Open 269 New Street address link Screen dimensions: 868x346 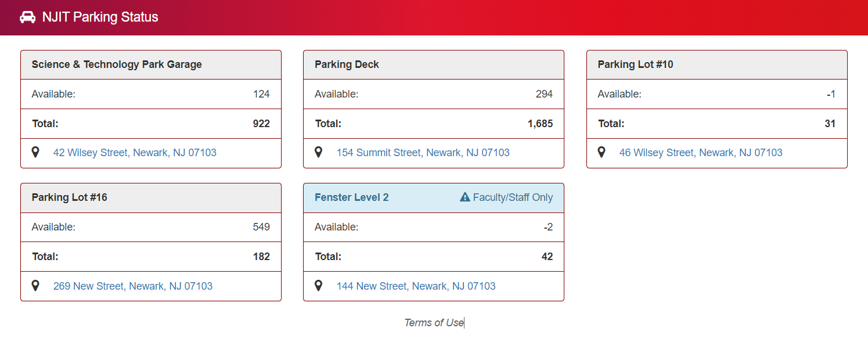point(133,286)
